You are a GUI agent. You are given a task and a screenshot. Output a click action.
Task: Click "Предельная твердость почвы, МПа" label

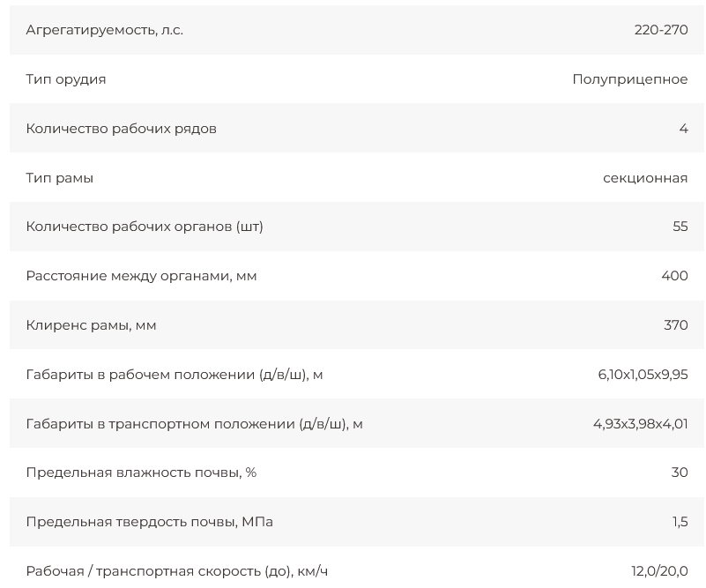(x=149, y=522)
